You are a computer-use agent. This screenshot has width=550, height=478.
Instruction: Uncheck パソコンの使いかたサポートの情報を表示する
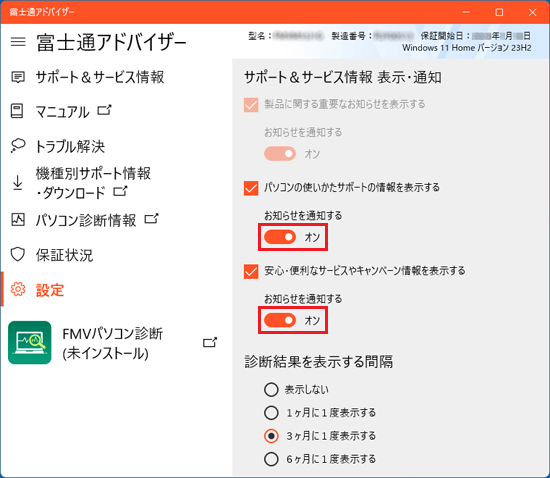pyautogui.click(x=251, y=188)
